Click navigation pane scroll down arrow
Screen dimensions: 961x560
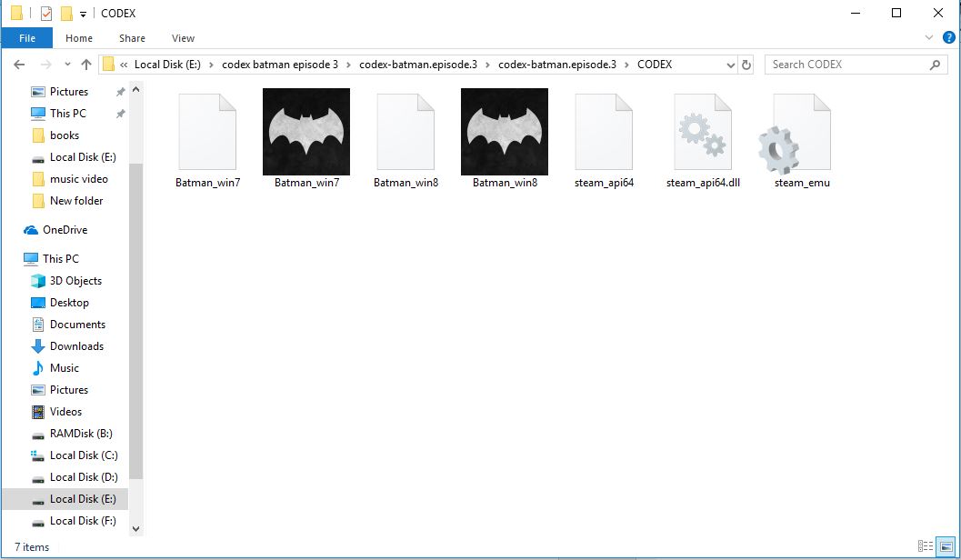click(136, 529)
